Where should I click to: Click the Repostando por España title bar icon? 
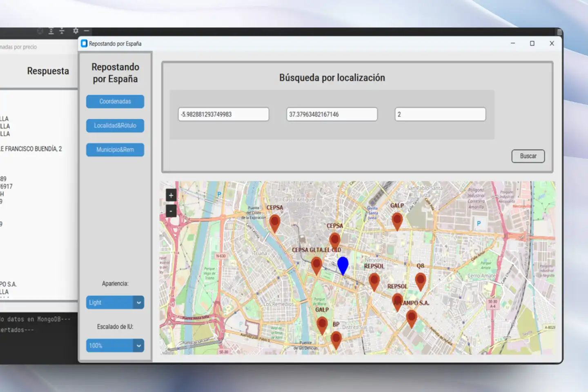coord(84,43)
